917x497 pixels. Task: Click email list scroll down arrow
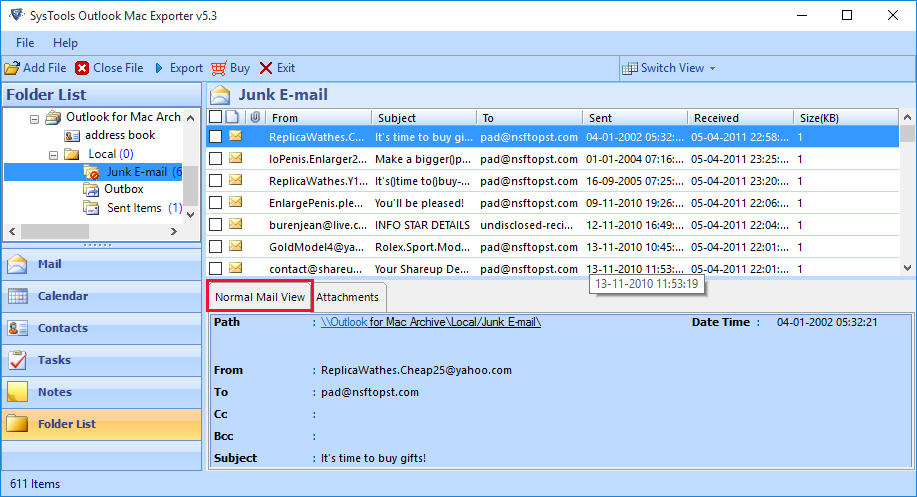click(907, 268)
